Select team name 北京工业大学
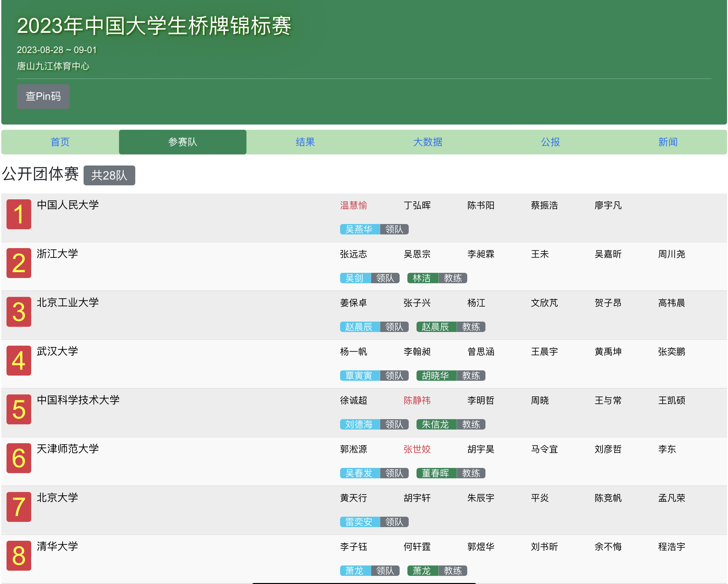Image resolution: width=728 pixels, height=584 pixels. click(68, 302)
